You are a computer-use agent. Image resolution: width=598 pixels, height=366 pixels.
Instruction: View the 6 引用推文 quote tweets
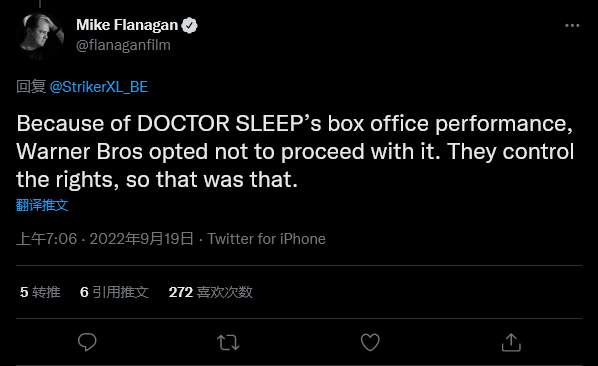[x=114, y=292]
